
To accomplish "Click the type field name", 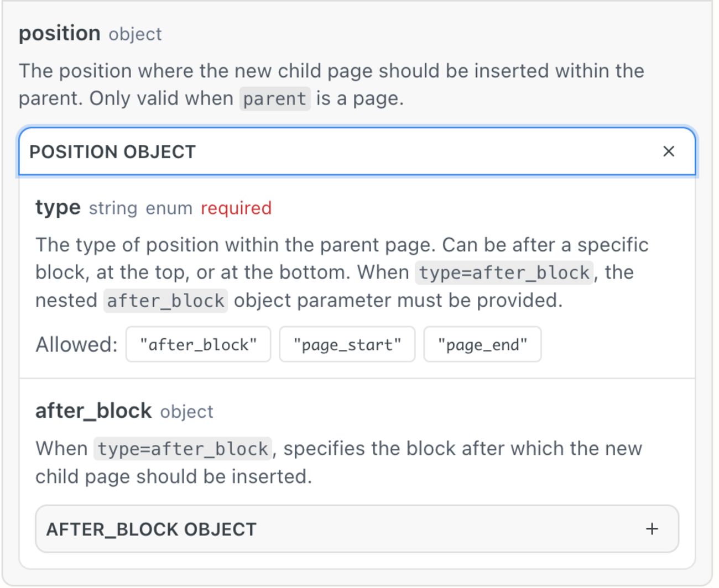I will coord(57,208).
